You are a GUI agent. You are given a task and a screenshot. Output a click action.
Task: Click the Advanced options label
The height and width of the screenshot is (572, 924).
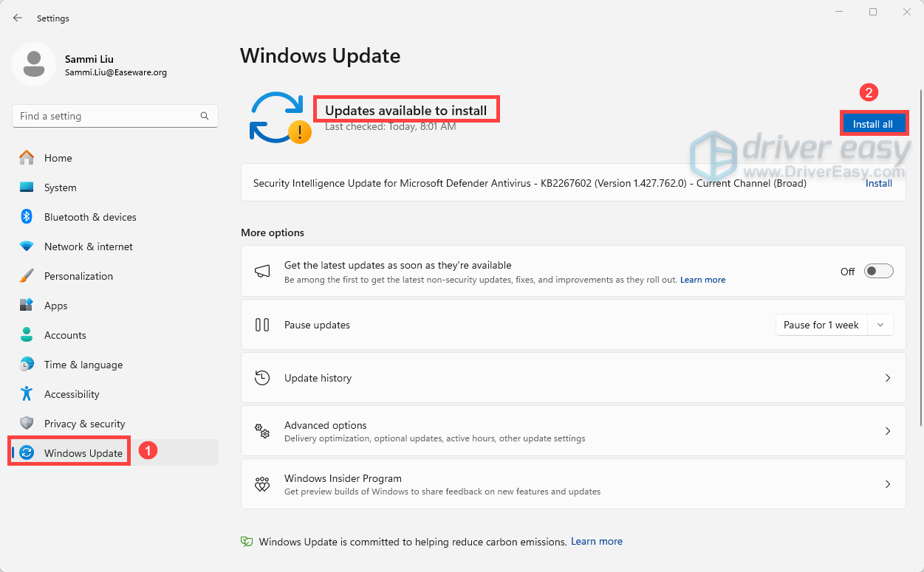[x=326, y=425]
